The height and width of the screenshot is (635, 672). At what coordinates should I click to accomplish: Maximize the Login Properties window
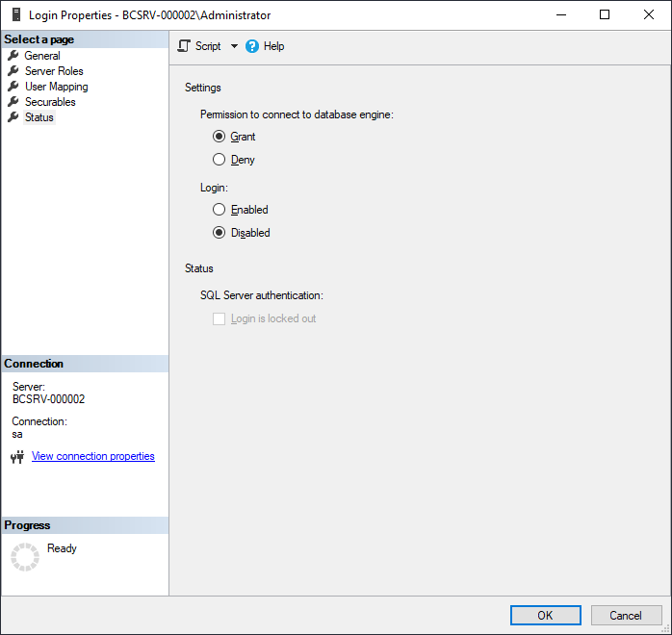(605, 14)
